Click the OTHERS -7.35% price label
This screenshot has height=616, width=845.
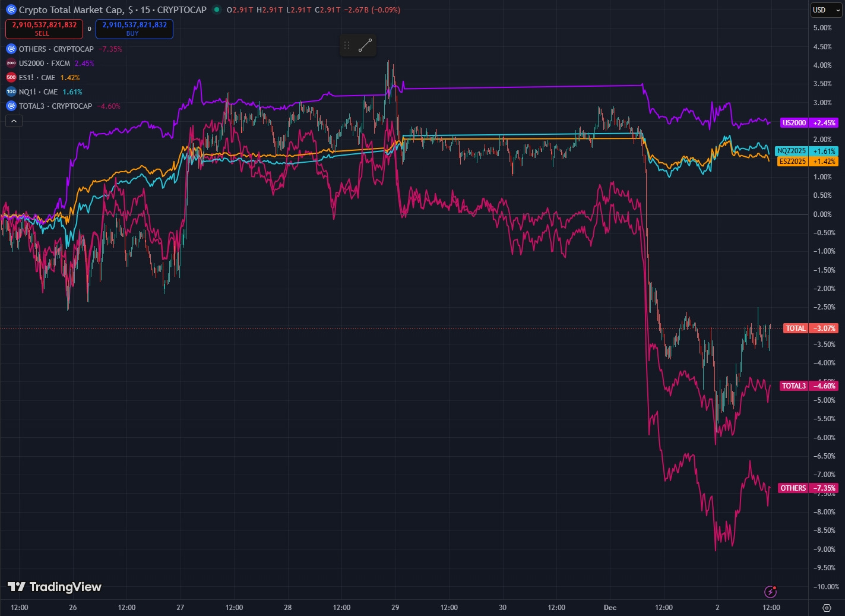pyautogui.click(x=808, y=488)
